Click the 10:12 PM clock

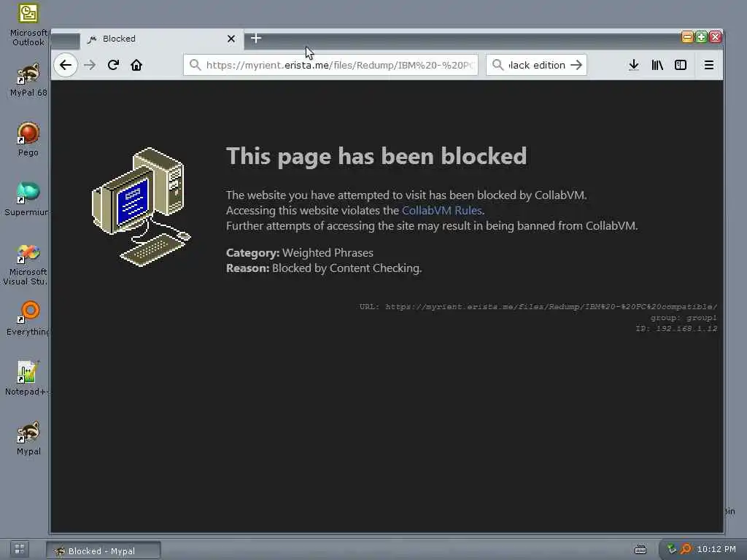tap(716, 549)
